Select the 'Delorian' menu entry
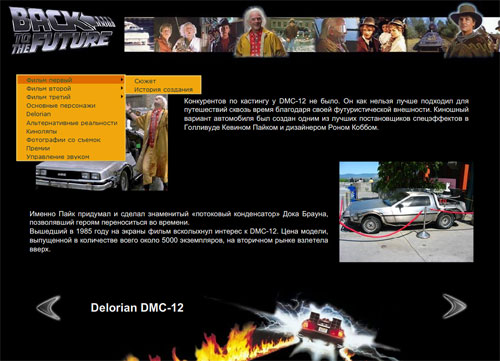Screen dimensions: 500x361 (x=71, y=114)
